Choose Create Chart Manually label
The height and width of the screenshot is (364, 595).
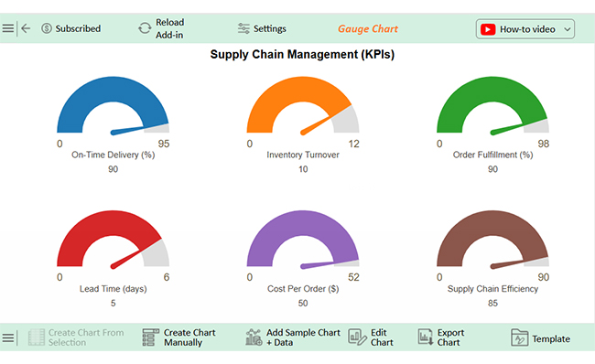[x=189, y=337]
